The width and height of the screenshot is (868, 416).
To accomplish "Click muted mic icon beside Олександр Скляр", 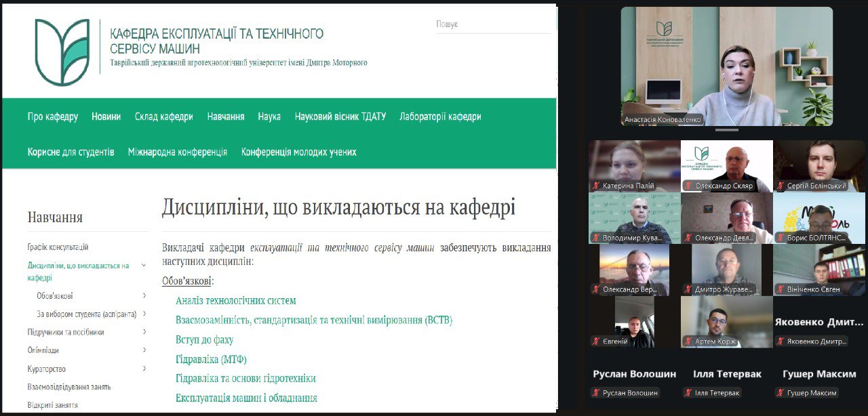I will tap(689, 186).
